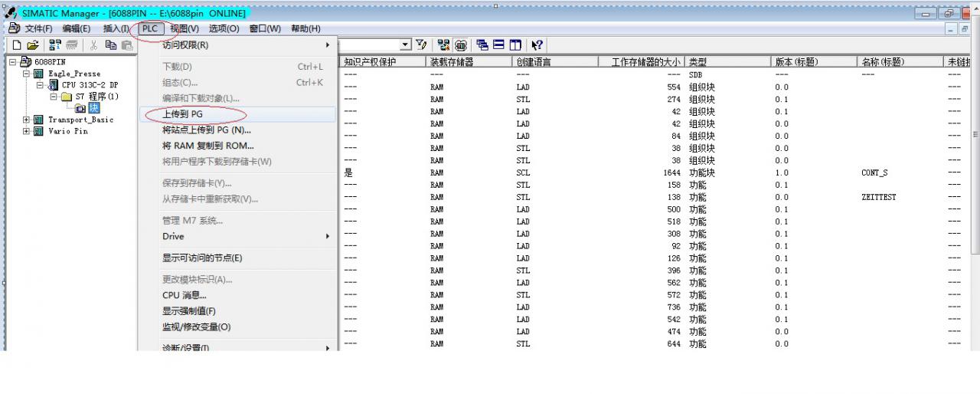Open the 视图(V) menu
Image resolution: width=980 pixels, height=394 pixels.
[x=184, y=28]
